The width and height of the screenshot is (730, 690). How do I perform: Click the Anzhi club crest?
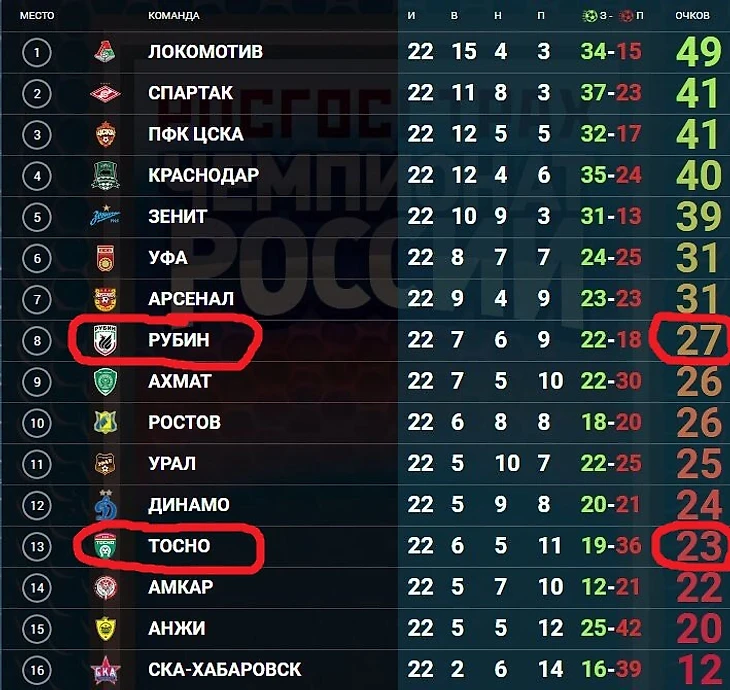point(105,628)
